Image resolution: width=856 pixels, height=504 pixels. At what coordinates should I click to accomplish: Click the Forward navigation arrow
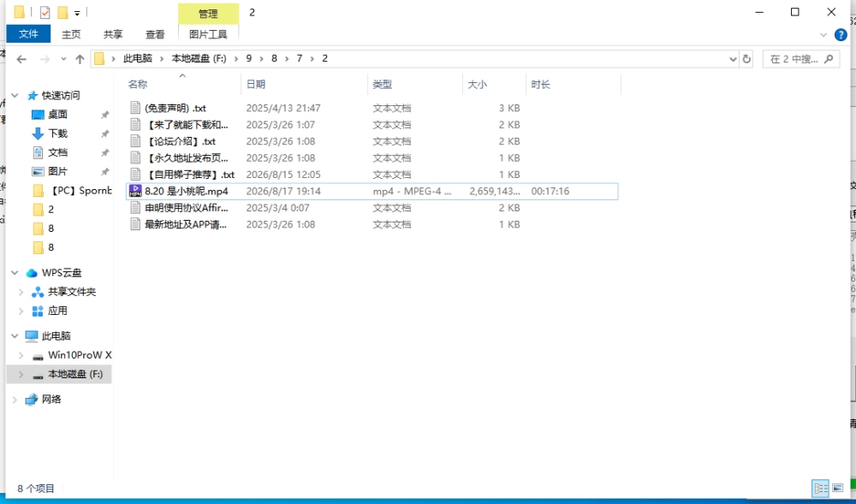coord(45,59)
